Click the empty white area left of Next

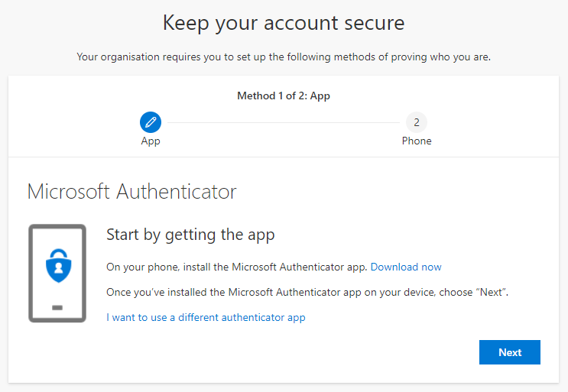click(x=306, y=352)
